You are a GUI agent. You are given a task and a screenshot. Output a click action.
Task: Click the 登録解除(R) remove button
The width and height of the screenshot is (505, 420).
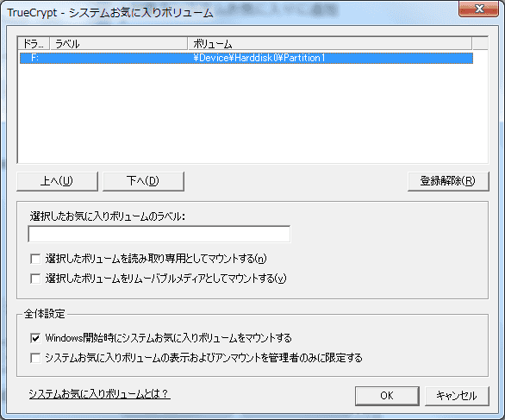(x=448, y=181)
